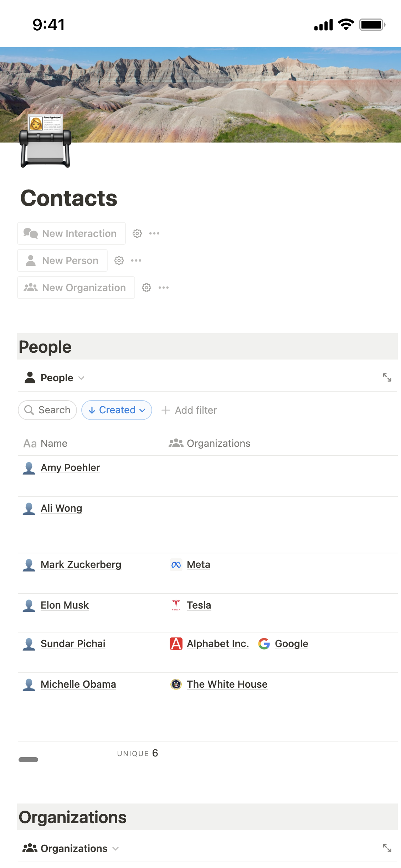Open the Tesla organization link
This screenshot has height=868, width=401.
pos(199,605)
